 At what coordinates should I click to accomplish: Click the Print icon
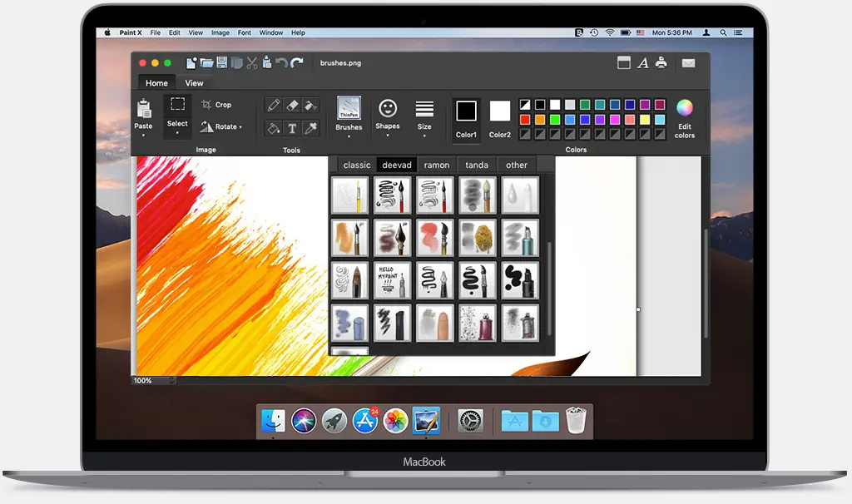click(x=661, y=62)
